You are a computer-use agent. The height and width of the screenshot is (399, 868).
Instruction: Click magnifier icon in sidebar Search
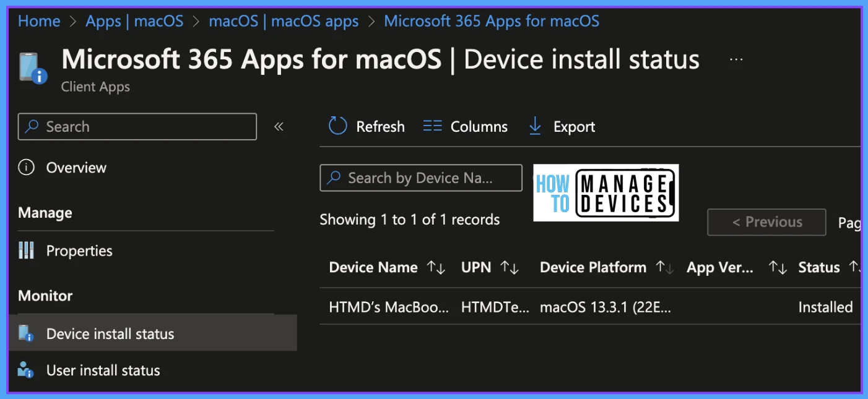pyautogui.click(x=32, y=127)
